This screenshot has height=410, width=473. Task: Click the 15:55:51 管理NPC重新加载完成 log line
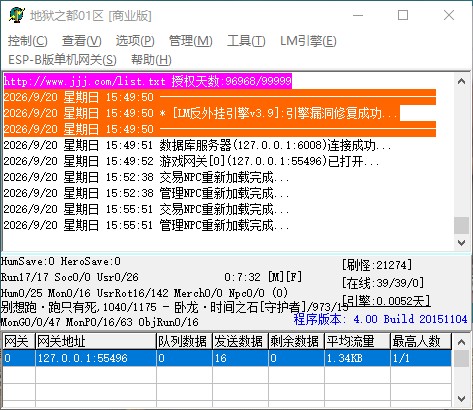146,225
